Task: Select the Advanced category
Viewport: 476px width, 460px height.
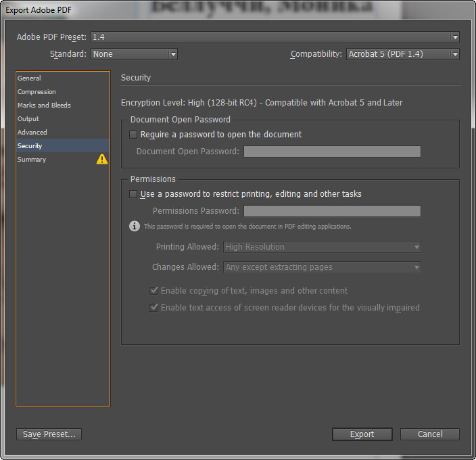Action: [62, 132]
